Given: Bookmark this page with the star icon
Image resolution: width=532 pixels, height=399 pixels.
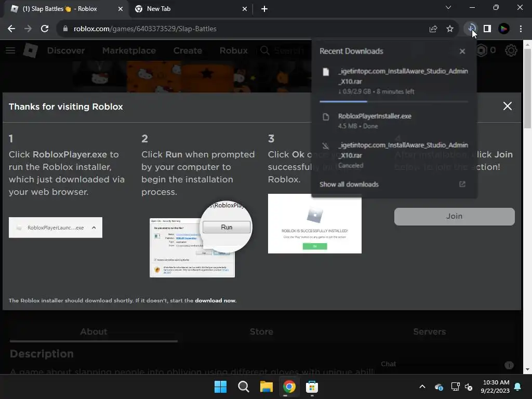Looking at the screenshot, I should (x=450, y=29).
